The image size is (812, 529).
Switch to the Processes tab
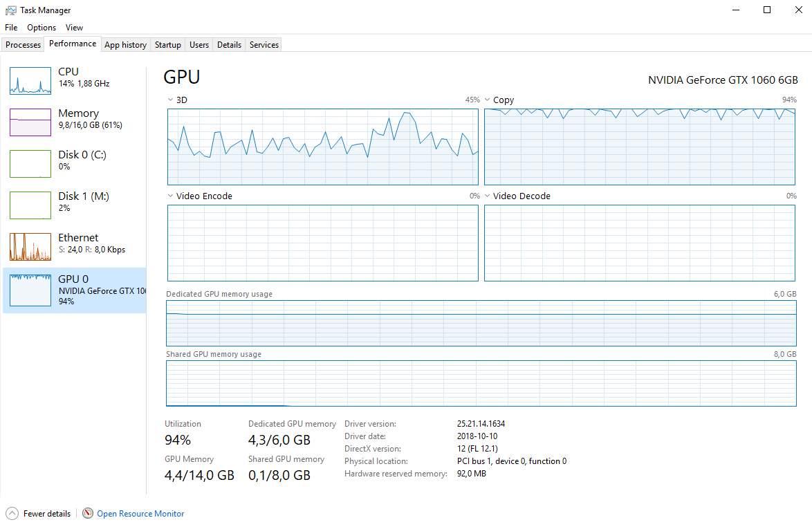tap(23, 44)
